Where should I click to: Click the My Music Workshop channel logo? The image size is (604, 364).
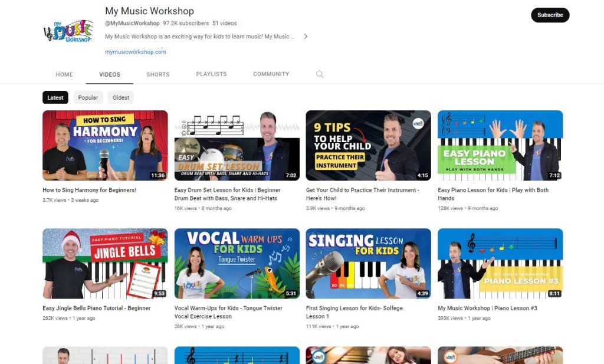click(68, 31)
